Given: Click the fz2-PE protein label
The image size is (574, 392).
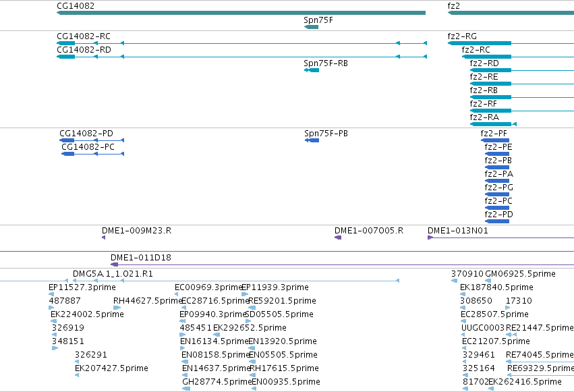Looking at the screenshot, I should 498,147.
